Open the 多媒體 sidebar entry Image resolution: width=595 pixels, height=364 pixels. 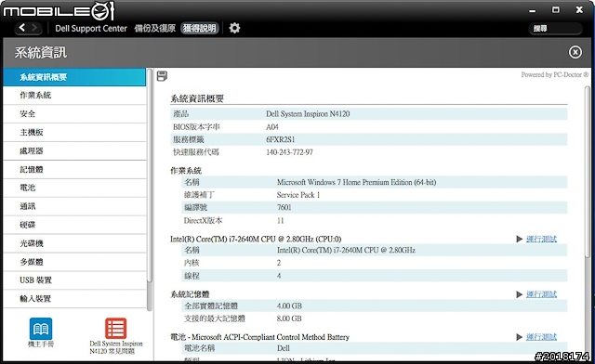click(74, 262)
